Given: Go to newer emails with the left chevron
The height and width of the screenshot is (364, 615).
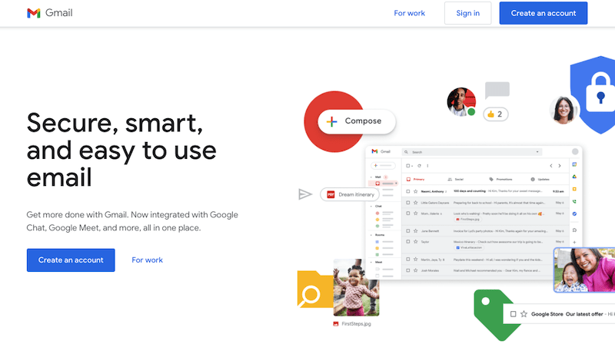Looking at the screenshot, I should point(551,166).
